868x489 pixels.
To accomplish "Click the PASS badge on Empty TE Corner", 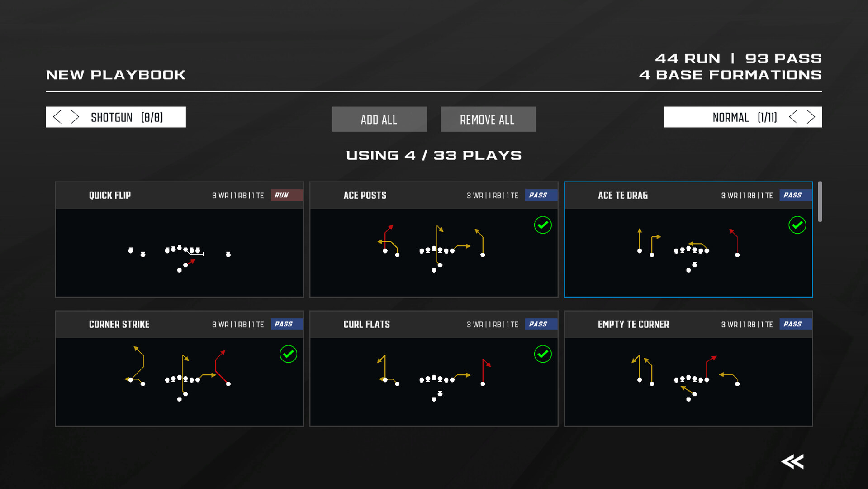I will (x=796, y=324).
